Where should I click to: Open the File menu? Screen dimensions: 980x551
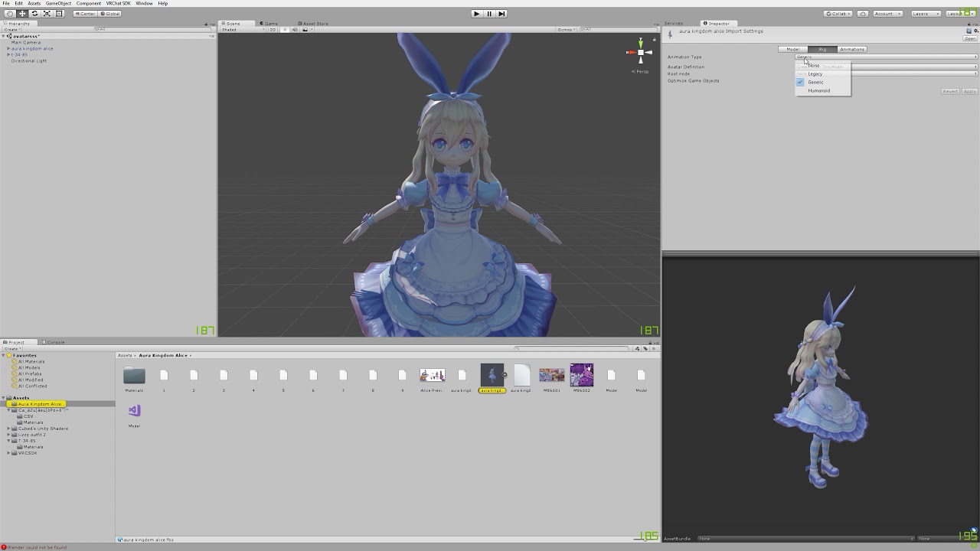point(6,4)
